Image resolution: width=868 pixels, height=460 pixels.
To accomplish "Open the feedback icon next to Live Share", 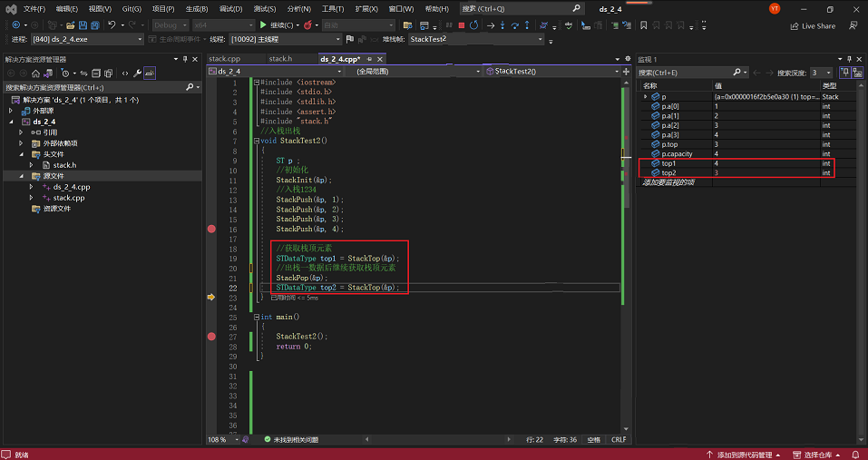I will pos(853,25).
